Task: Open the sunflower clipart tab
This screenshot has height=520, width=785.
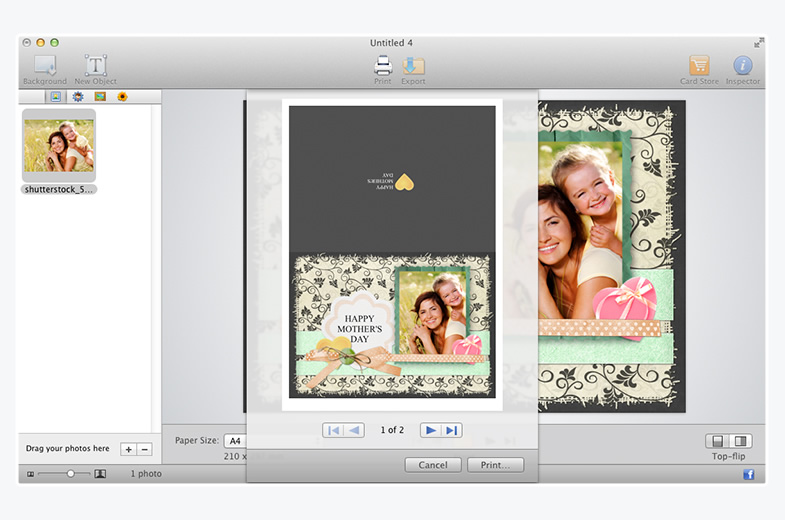Action: pyautogui.click(x=122, y=97)
